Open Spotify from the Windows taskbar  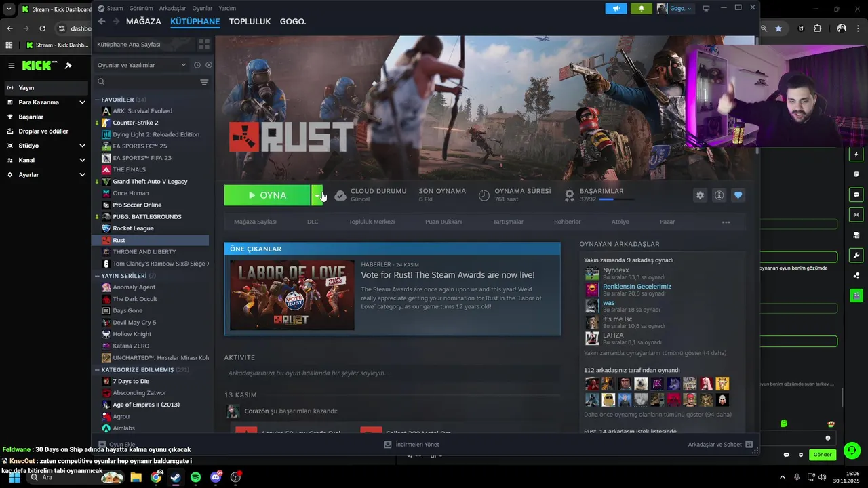pos(196,477)
